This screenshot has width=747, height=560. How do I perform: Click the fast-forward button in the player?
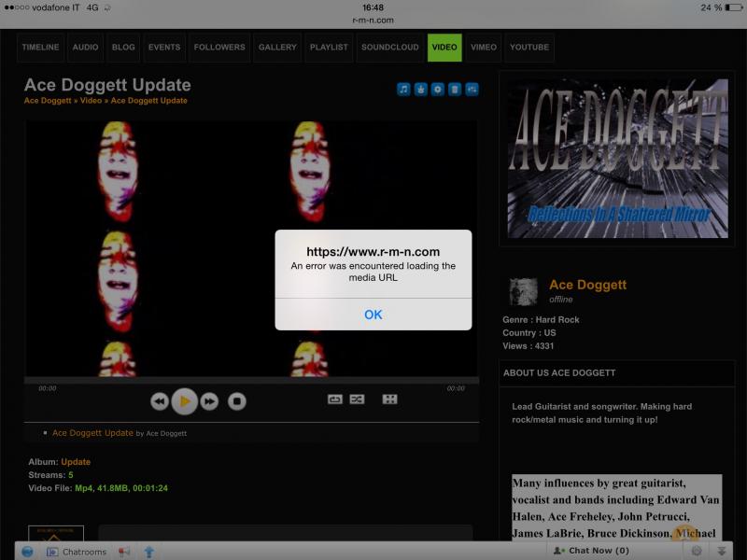tap(210, 401)
